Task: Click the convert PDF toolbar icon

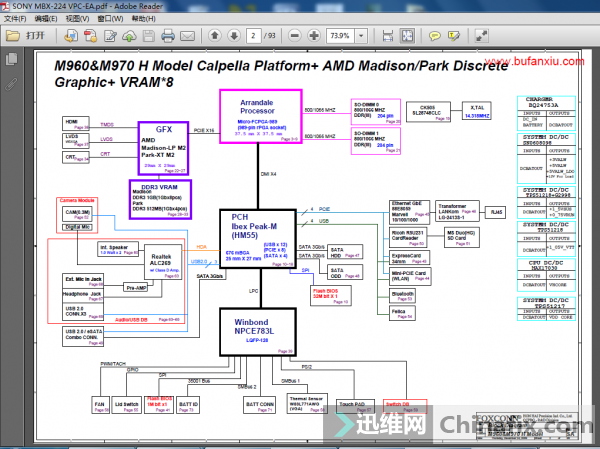Action: pos(71,36)
